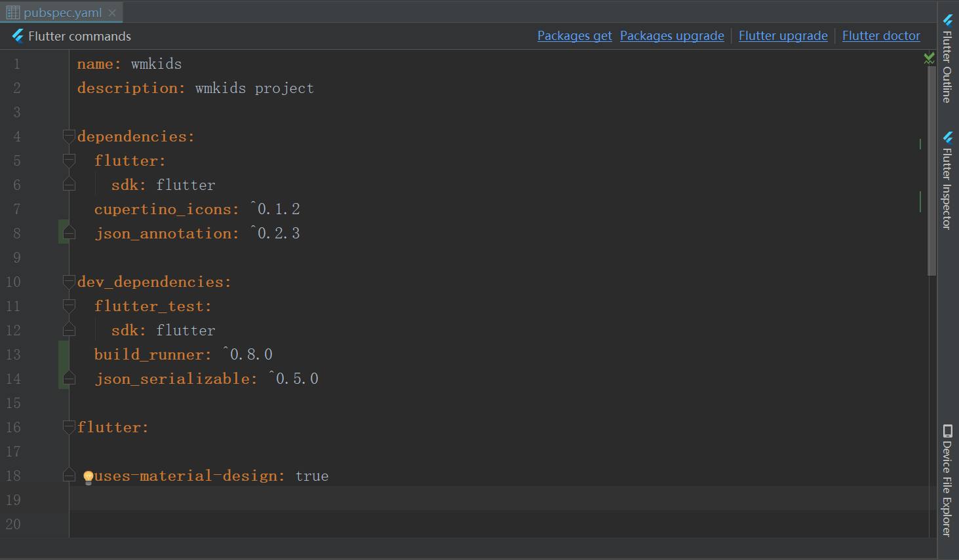Image resolution: width=959 pixels, height=560 pixels.
Task: Click the 'wmkids' value on line 1
Action: click(156, 64)
